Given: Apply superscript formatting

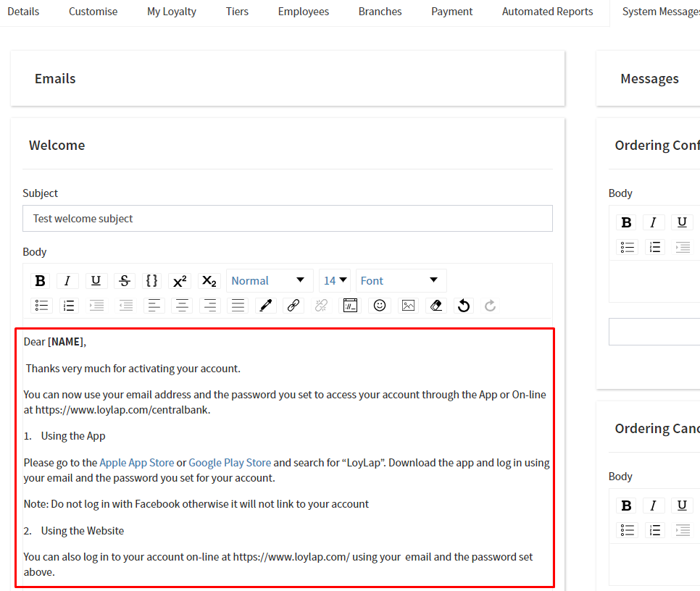Looking at the screenshot, I should coord(180,280).
